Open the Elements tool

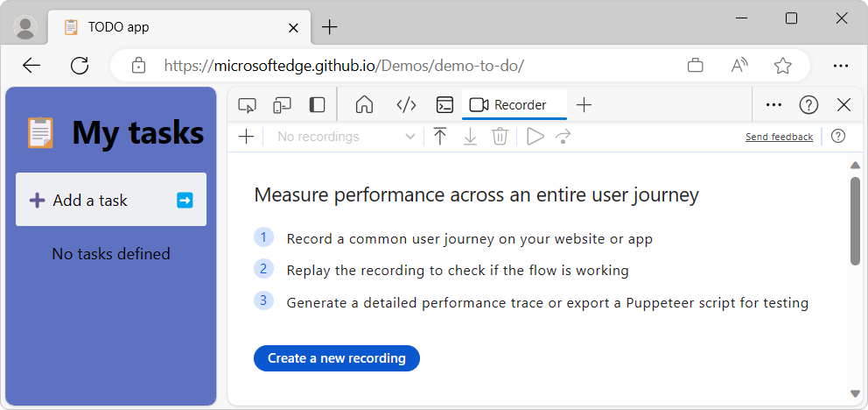coord(406,105)
